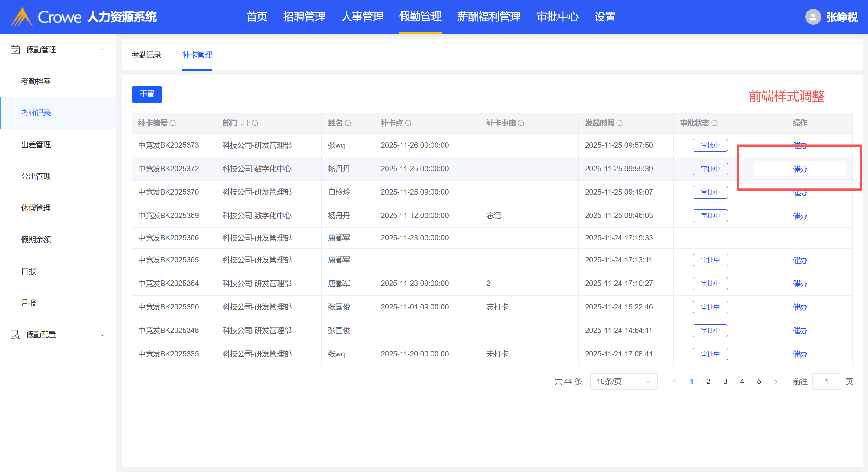Click search icon beside 发起时间 column
Viewport: 868px width, 472px height.
619,123
